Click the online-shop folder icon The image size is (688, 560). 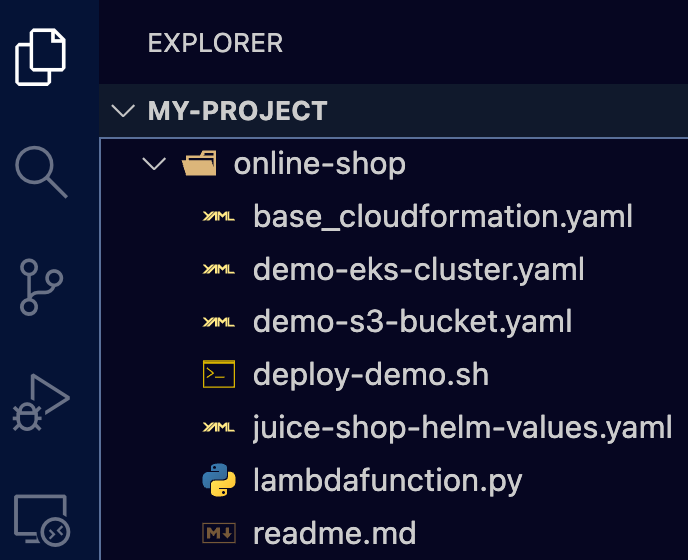(200, 163)
